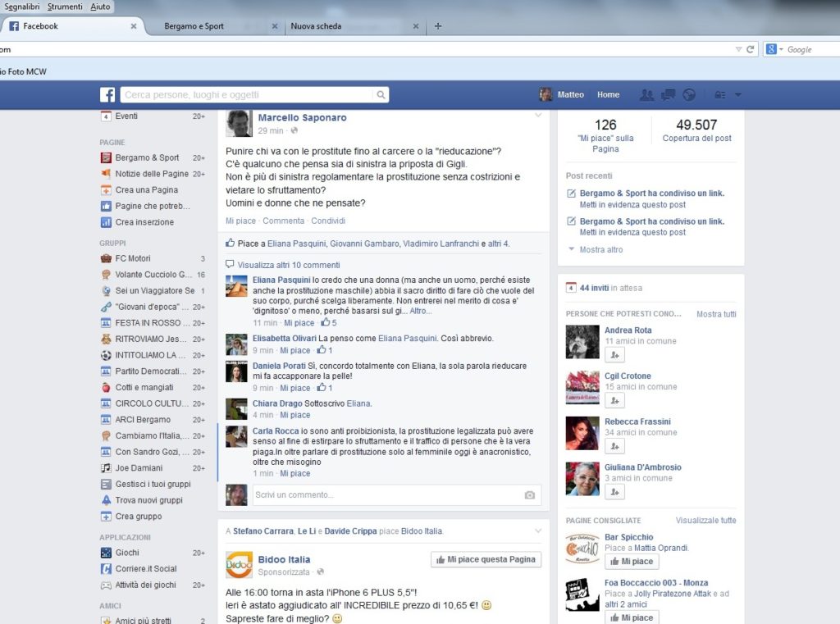Screen dimensions: 840x624
Task: Click the Facebook logo in the blue bar
Action: click(x=107, y=95)
